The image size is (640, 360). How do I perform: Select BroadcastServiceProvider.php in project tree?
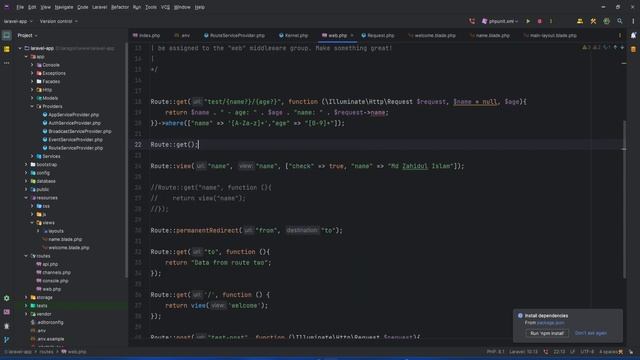point(80,131)
